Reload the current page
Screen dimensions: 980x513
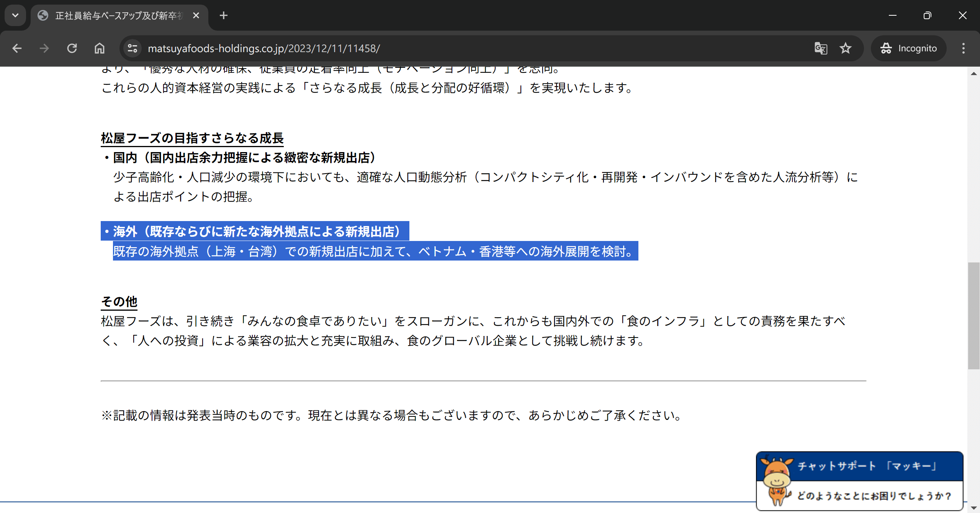(x=72, y=48)
